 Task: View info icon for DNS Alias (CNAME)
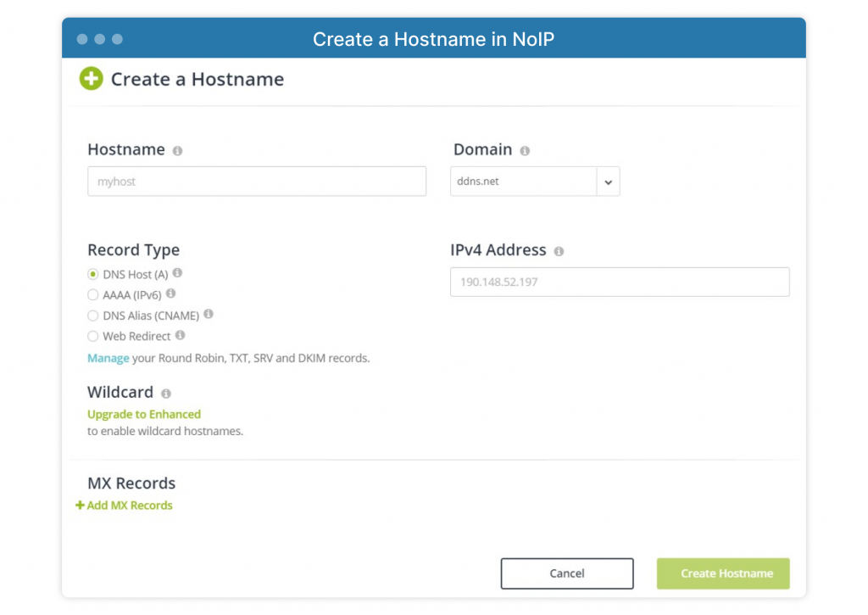209,314
